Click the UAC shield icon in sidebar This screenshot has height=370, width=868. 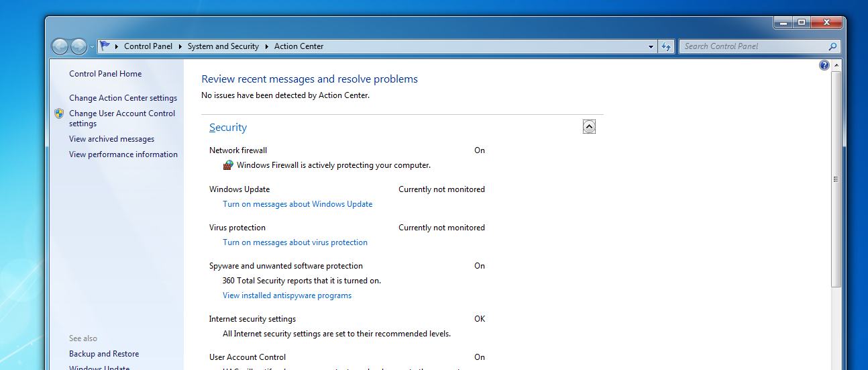tap(59, 113)
